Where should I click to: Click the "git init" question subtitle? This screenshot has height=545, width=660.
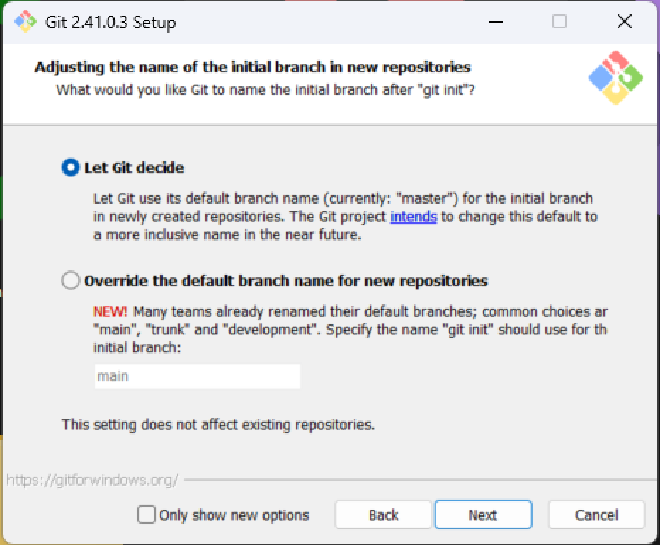(x=266, y=90)
